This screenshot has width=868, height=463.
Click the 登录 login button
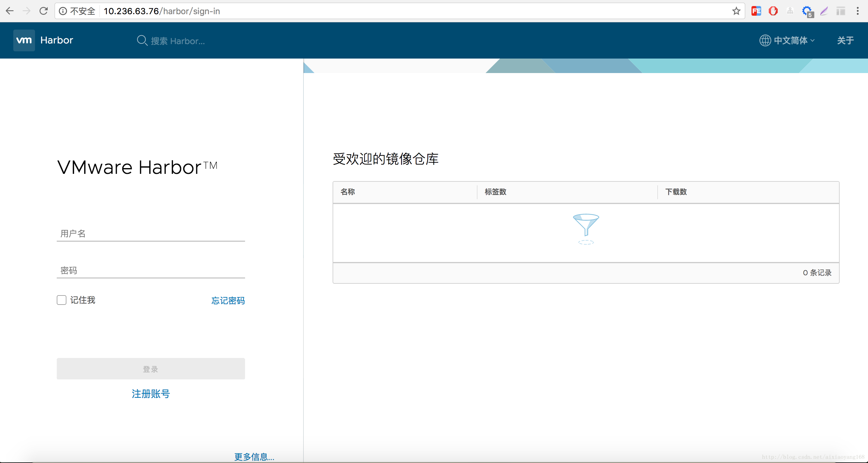(151, 369)
